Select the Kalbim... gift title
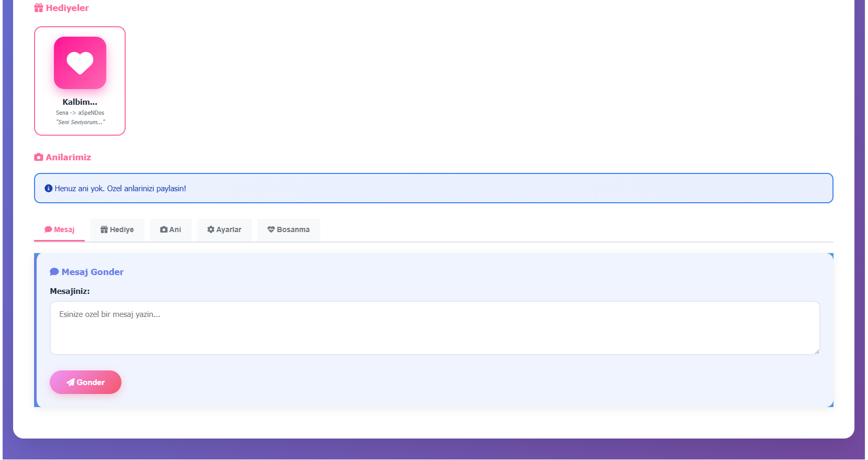Image resolution: width=868 pixels, height=460 pixels. (80, 102)
